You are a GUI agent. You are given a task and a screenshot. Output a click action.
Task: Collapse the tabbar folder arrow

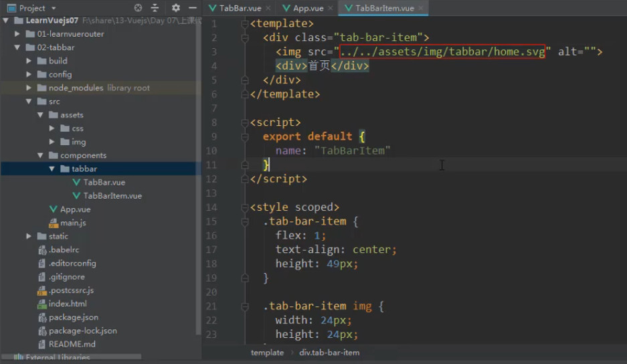click(52, 169)
